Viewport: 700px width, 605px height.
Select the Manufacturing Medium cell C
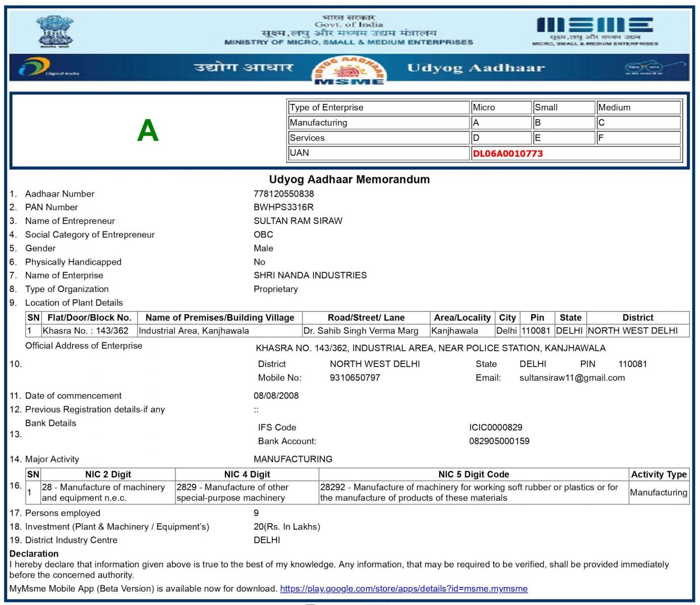point(638,123)
